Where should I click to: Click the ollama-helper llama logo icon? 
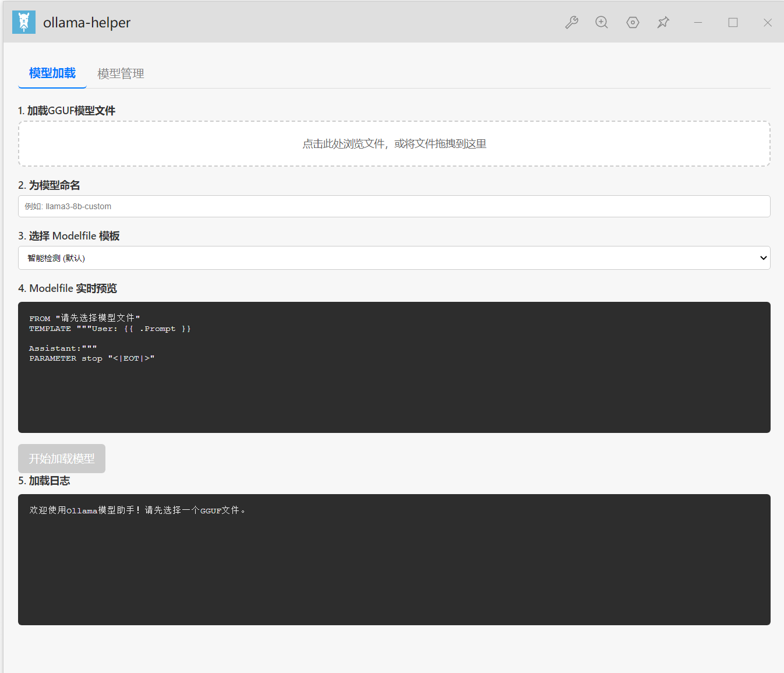click(x=24, y=22)
